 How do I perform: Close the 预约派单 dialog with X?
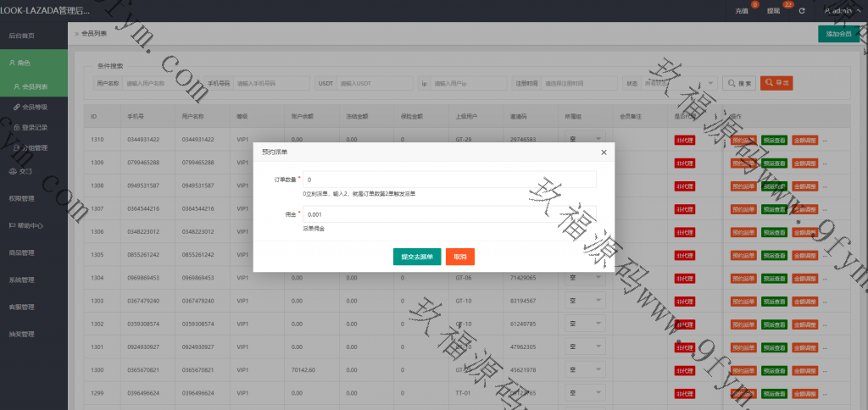point(604,152)
